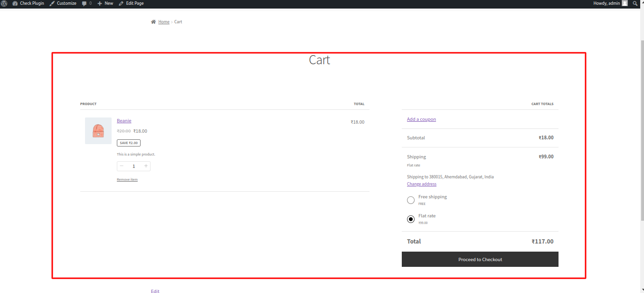The width and height of the screenshot is (644, 293).
Task: Click the quantity input field
Action: (x=134, y=166)
